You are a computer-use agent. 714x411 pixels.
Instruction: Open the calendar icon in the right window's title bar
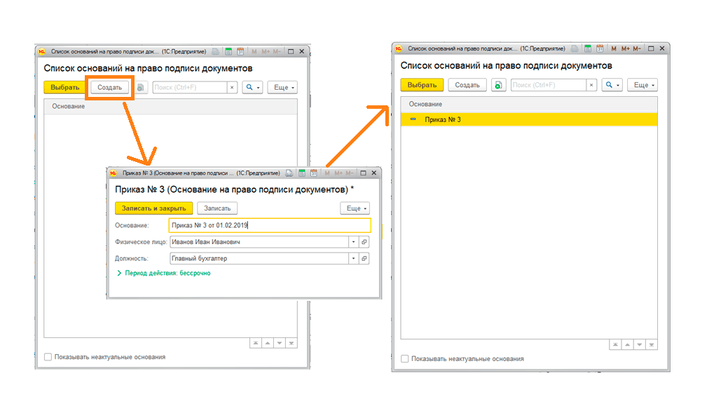pyautogui.click(x=600, y=48)
